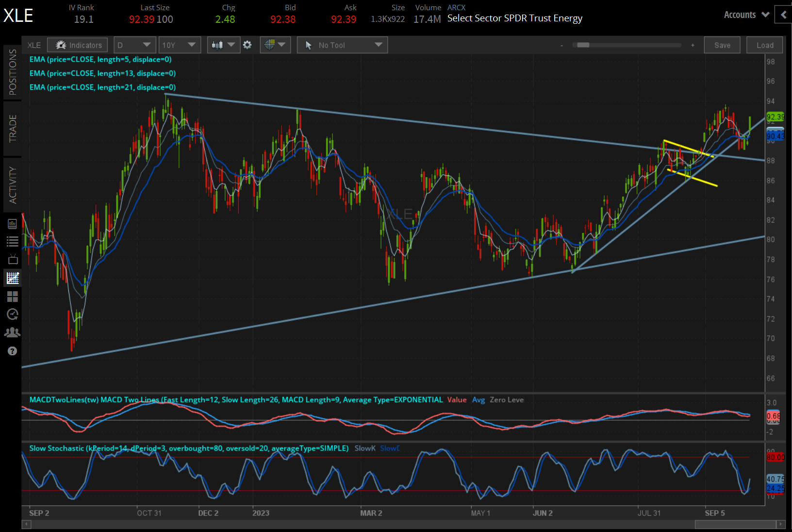Screen dimensions: 792x532
Task: Open the Indicators editor
Action: pyautogui.click(x=77, y=45)
